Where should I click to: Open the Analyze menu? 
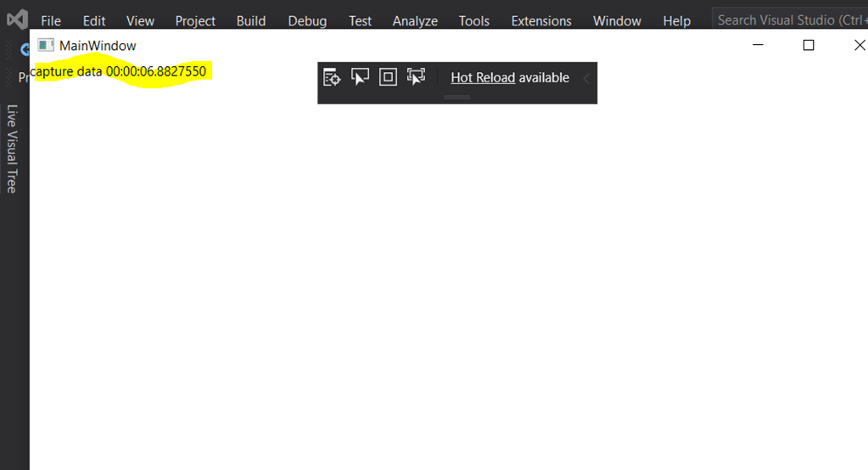coord(415,20)
